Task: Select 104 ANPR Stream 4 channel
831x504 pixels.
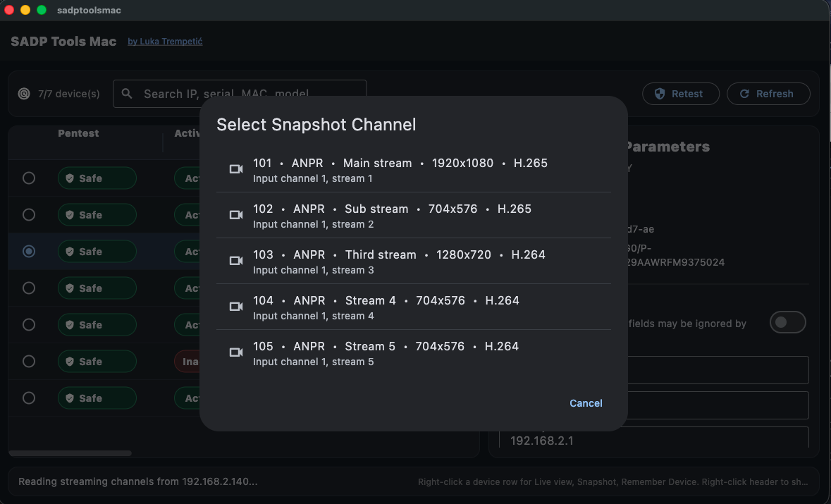Action: pos(413,307)
